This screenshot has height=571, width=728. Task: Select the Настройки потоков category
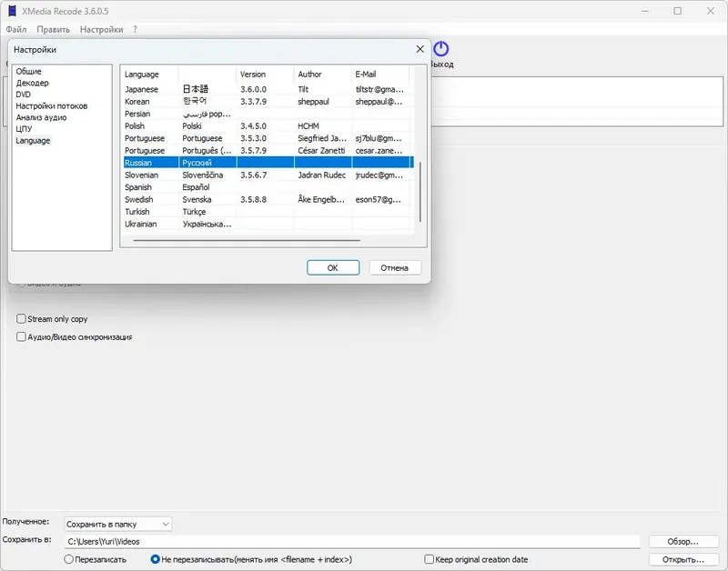click(x=52, y=106)
